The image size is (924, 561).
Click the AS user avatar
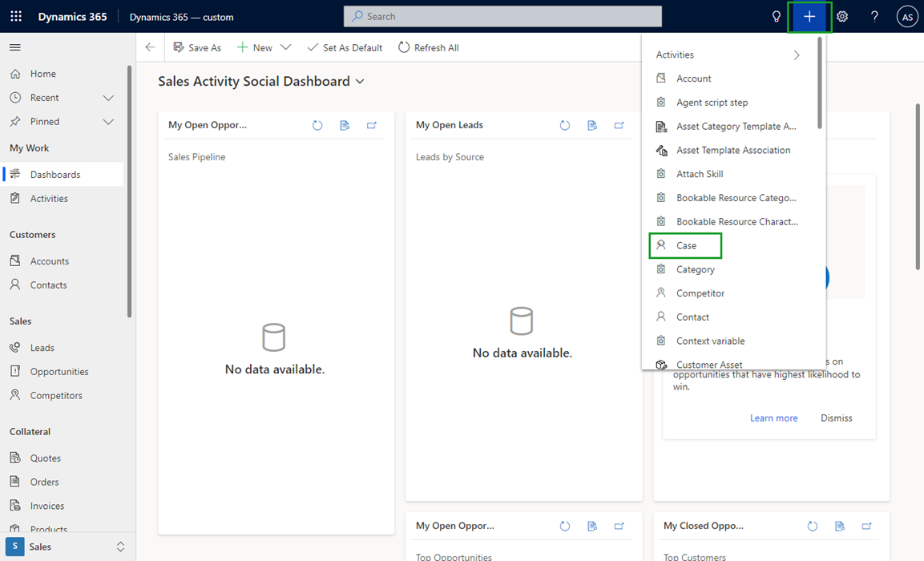click(x=906, y=16)
